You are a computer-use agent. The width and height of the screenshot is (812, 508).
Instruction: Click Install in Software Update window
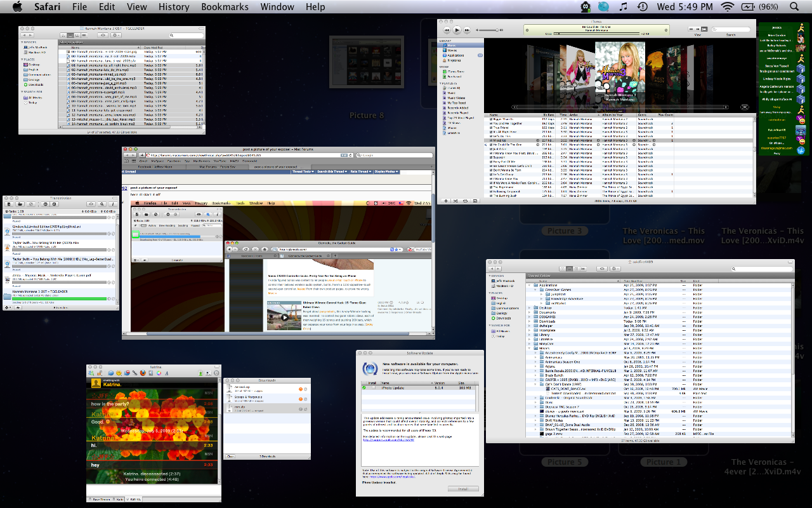pyautogui.click(x=463, y=489)
